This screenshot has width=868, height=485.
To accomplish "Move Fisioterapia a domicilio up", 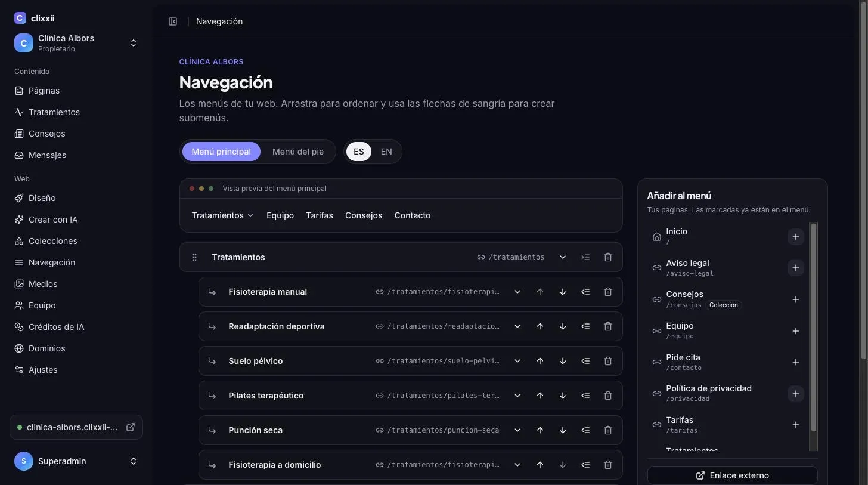I will pos(540,465).
